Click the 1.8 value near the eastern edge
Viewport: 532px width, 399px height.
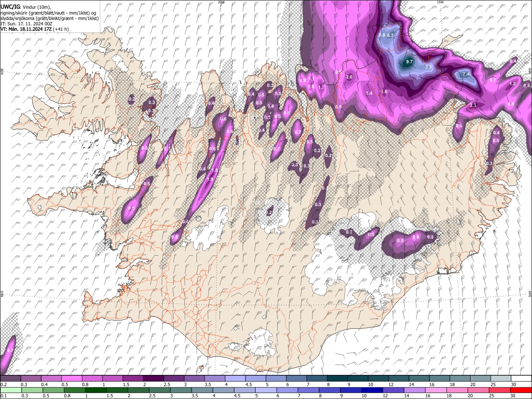(x=512, y=84)
